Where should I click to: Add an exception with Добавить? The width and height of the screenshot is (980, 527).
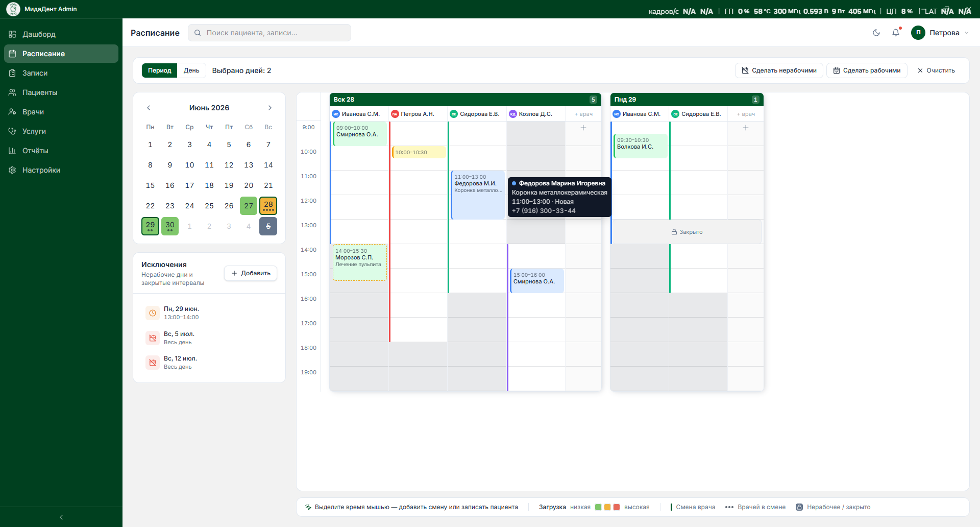251,273
